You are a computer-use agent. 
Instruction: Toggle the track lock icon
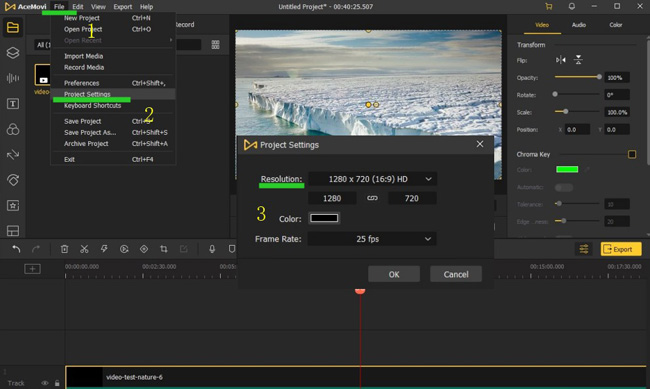point(57,383)
